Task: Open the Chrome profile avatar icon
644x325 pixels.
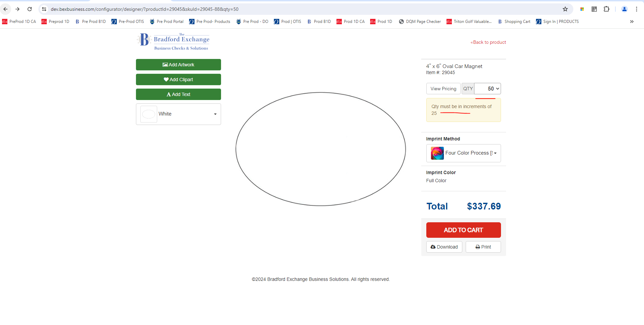Action: pyautogui.click(x=624, y=9)
